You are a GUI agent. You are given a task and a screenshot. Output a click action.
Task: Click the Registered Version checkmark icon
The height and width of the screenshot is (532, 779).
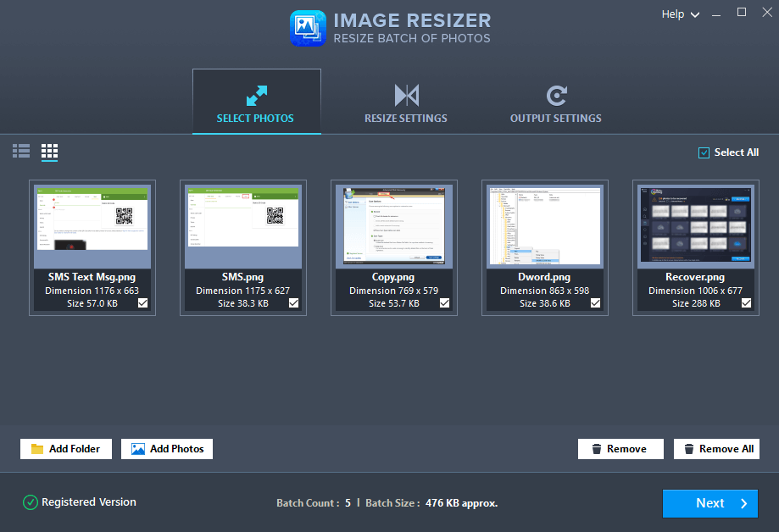coord(31,502)
